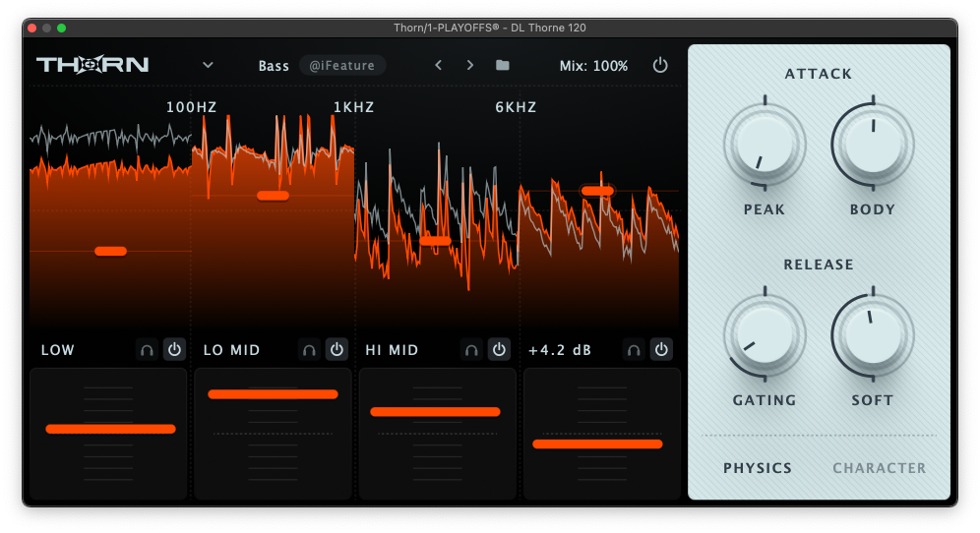The width and height of the screenshot is (980, 533).
Task: Click the LOW band label
Action: click(x=57, y=350)
